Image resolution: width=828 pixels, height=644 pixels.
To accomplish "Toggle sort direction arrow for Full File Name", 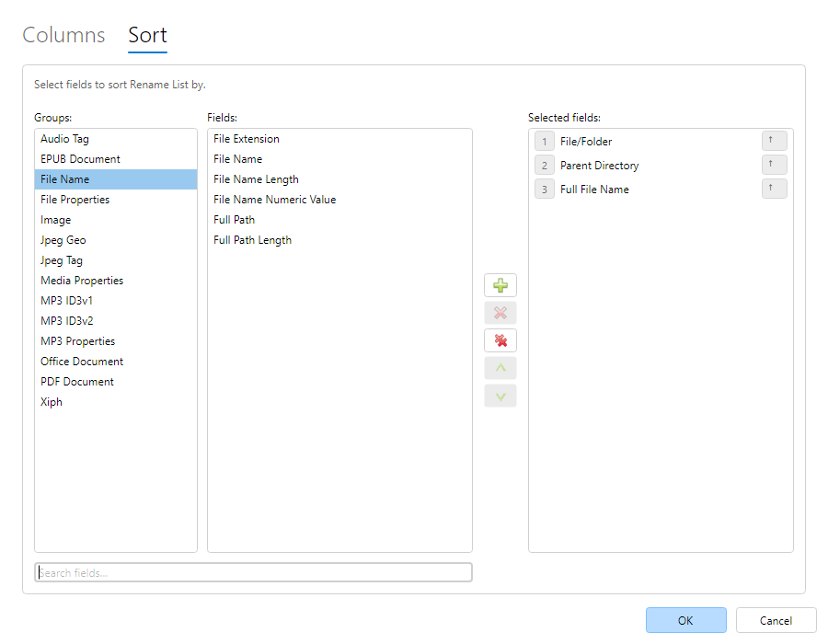I will point(774,189).
